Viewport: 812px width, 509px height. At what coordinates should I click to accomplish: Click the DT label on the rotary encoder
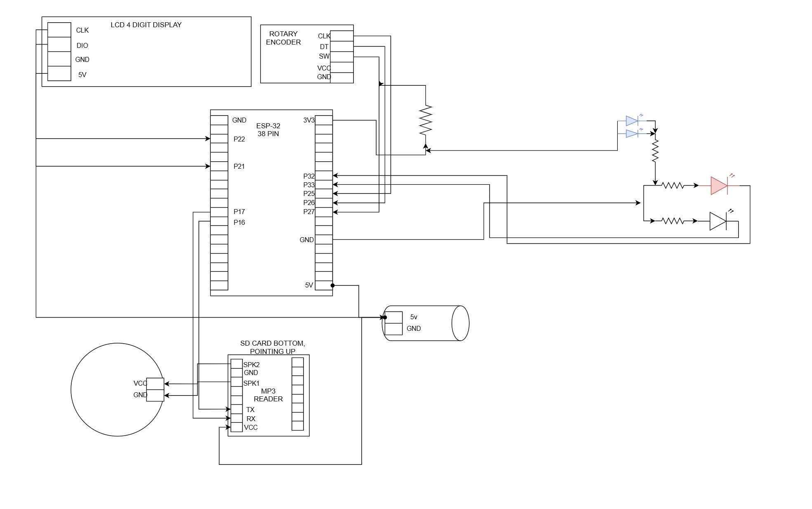point(324,47)
